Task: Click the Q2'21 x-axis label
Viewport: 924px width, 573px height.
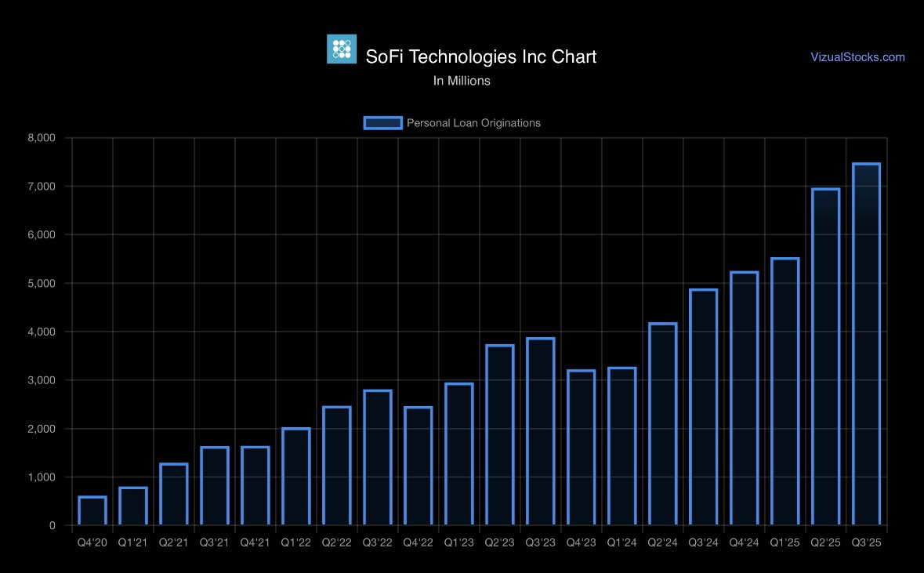Action: [x=174, y=542]
